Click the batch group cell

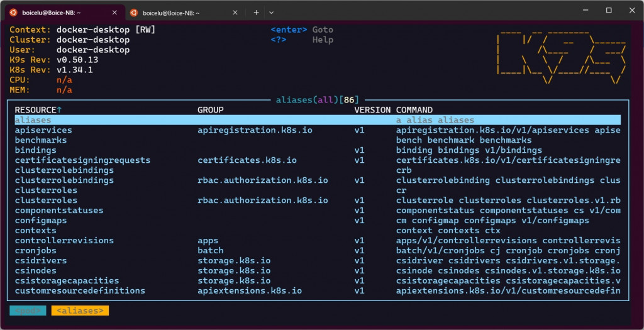210,250
